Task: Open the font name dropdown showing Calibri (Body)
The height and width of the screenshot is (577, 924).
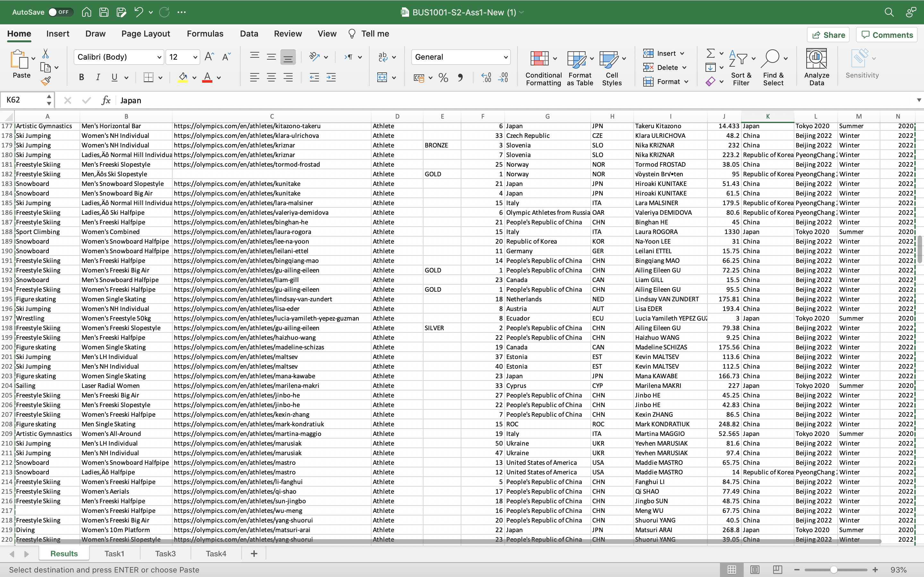Action: [x=119, y=57]
